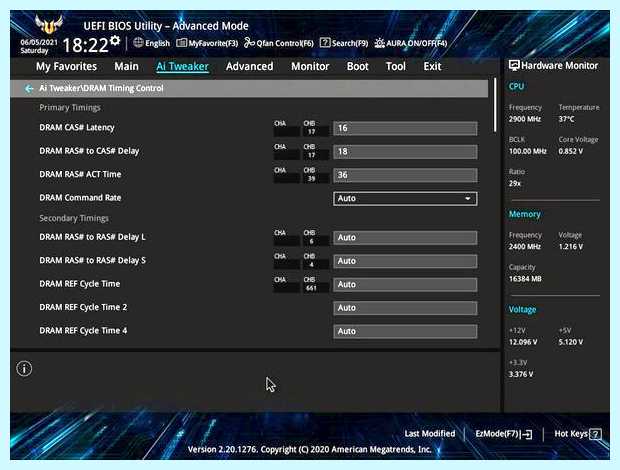Click the Hot Keys button
The image size is (620, 470).
coord(578,434)
